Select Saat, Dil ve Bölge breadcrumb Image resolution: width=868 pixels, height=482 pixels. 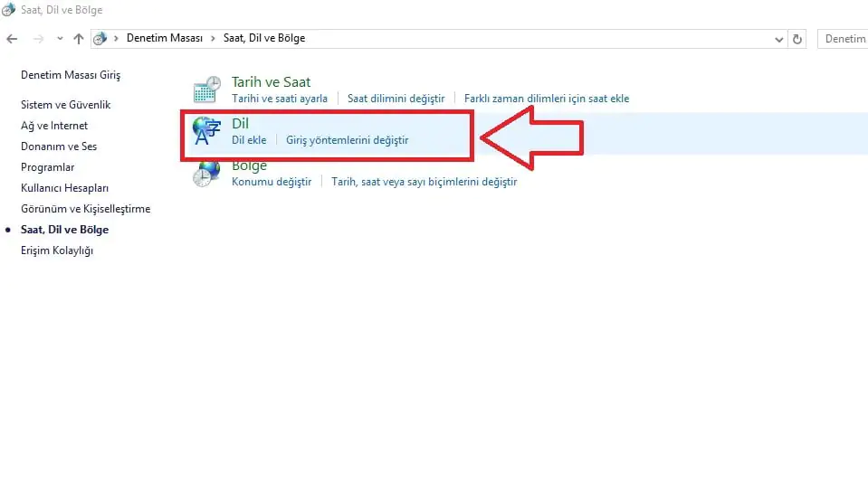(264, 38)
